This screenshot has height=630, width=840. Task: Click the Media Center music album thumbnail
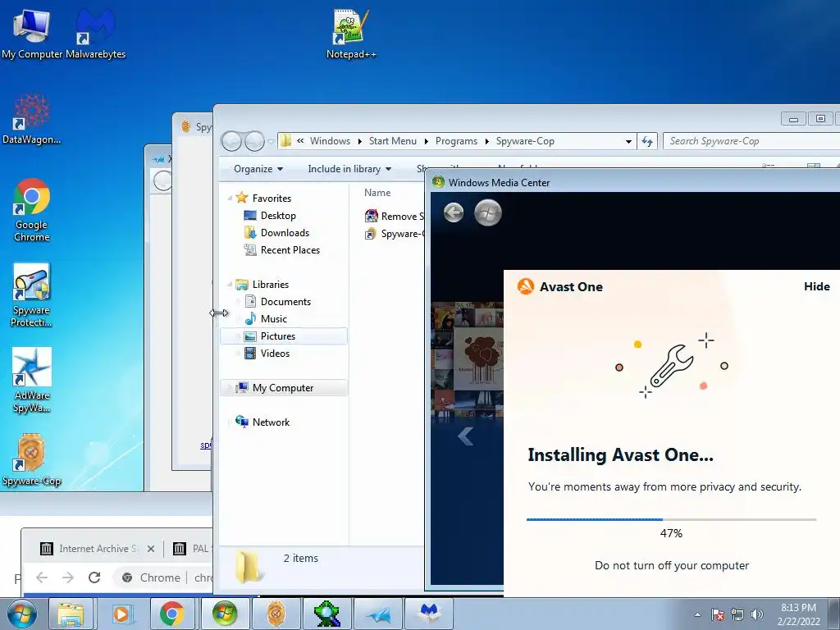[478, 358]
